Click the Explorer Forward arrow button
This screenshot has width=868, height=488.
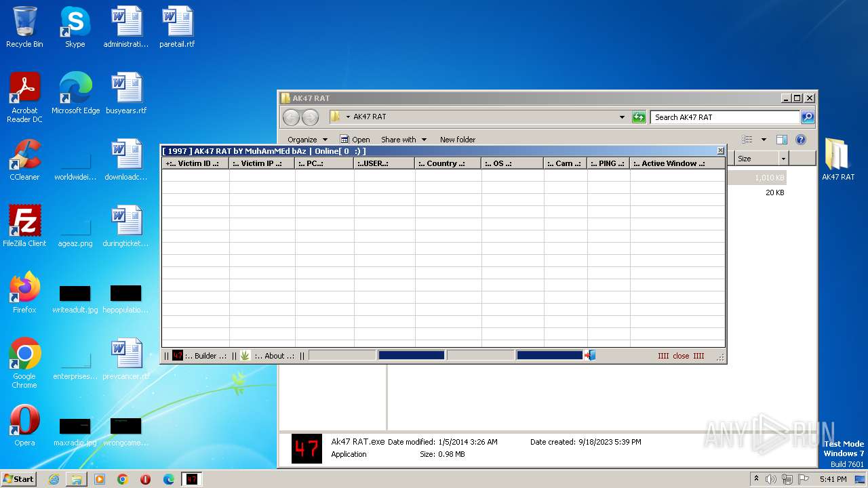310,117
